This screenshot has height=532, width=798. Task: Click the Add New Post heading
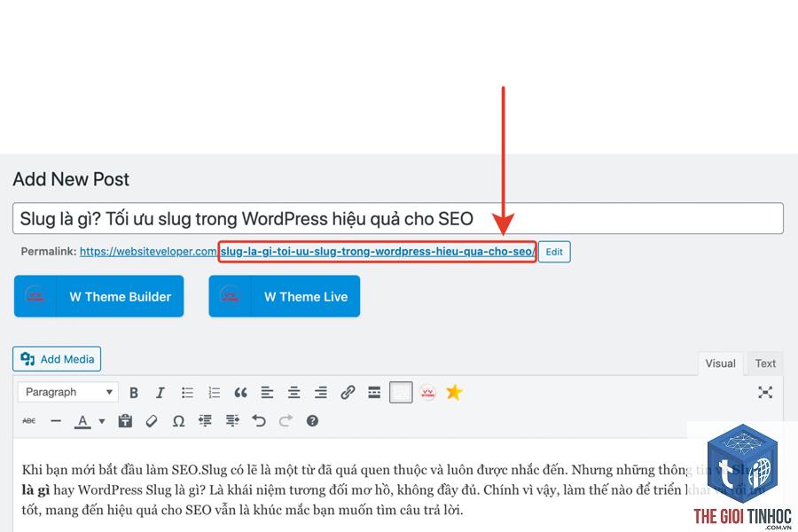(x=71, y=179)
